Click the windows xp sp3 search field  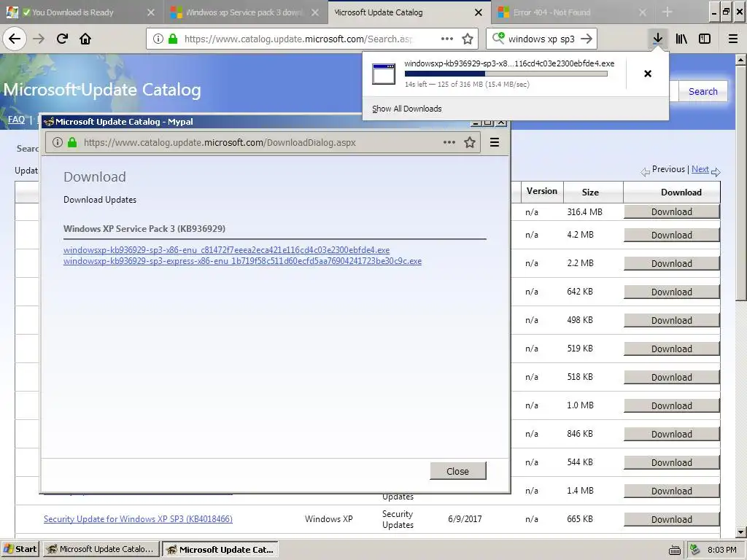tap(541, 39)
